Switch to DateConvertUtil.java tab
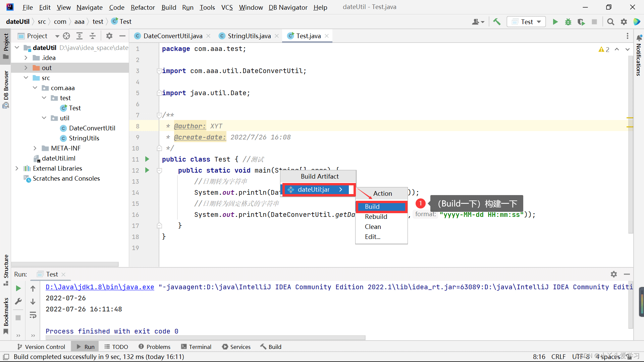The image size is (644, 362). [x=173, y=36]
